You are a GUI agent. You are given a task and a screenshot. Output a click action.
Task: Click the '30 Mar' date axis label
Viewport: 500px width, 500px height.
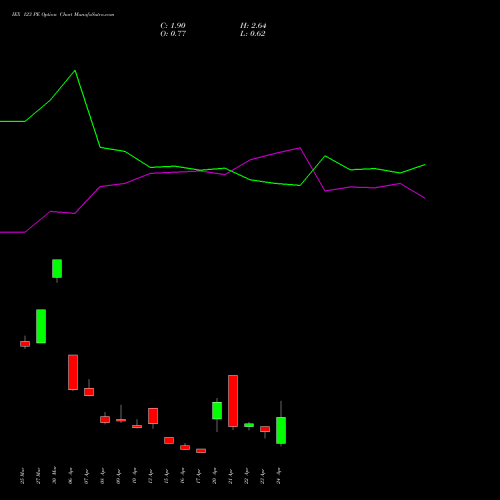pyautogui.click(x=54, y=475)
